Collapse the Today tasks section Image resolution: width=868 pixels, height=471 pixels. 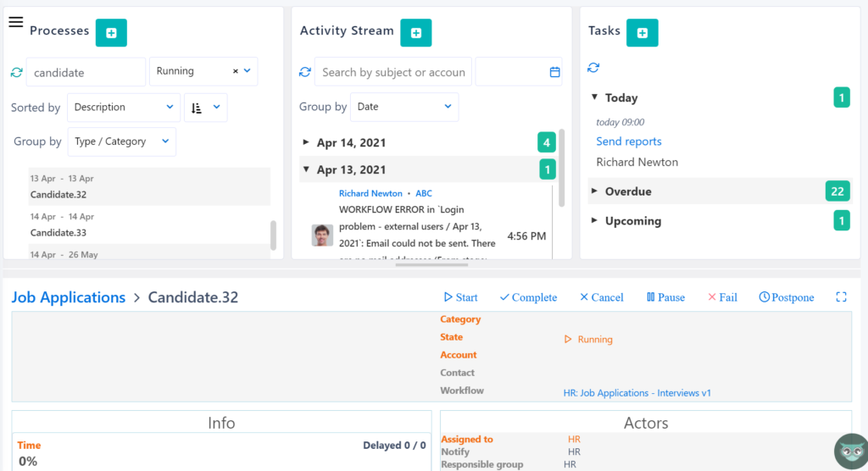(594, 97)
